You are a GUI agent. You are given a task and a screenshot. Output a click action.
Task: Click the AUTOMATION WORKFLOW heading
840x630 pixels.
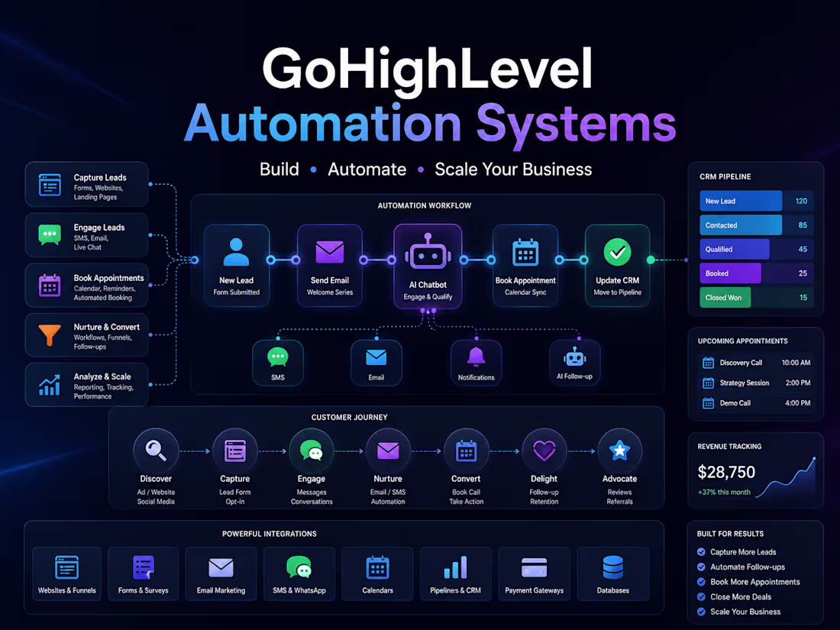click(x=425, y=205)
